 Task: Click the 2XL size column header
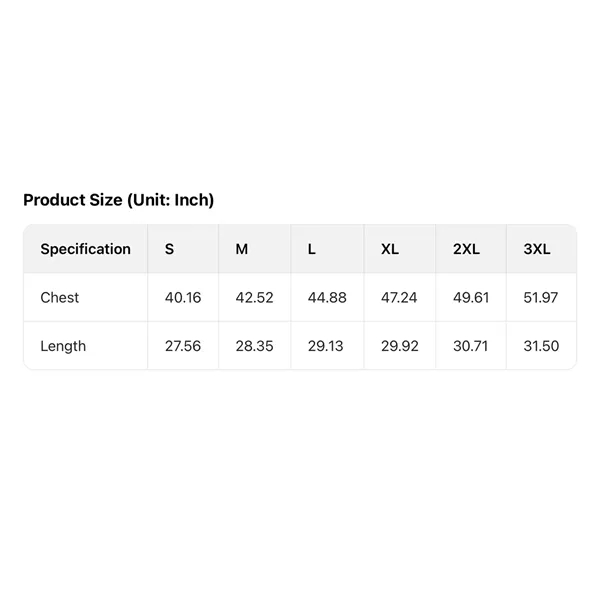tap(466, 249)
